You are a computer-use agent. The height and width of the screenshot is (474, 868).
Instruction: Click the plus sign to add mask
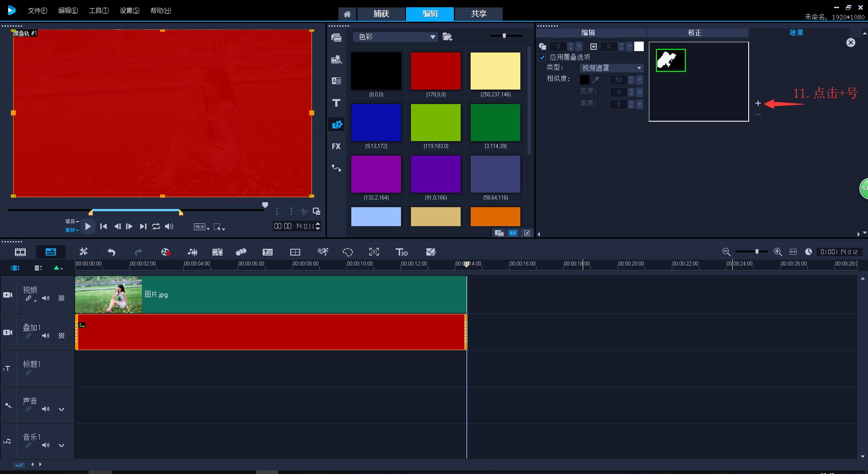tap(758, 103)
